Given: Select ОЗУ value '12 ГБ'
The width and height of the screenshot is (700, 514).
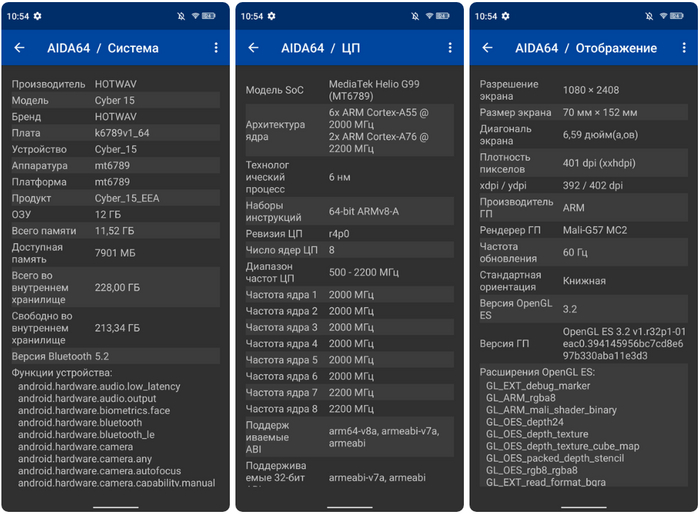Looking at the screenshot, I should coord(108,214).
